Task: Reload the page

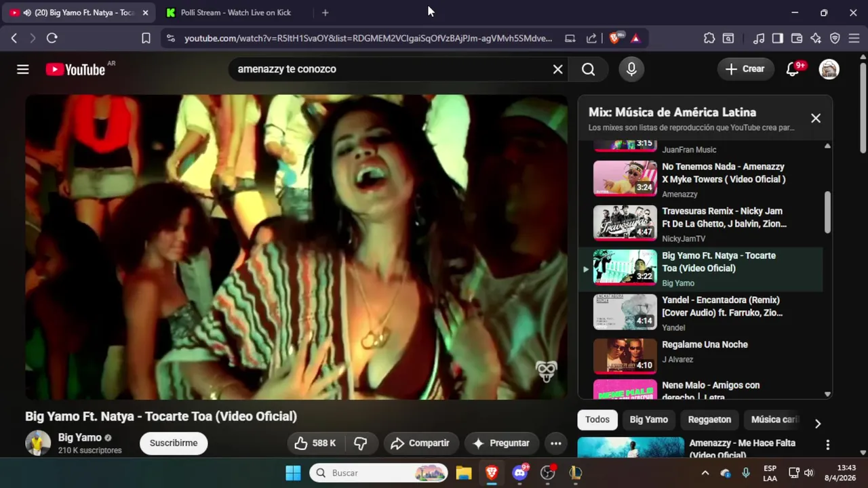Action: pyautogui.click(x=52, y=39)
